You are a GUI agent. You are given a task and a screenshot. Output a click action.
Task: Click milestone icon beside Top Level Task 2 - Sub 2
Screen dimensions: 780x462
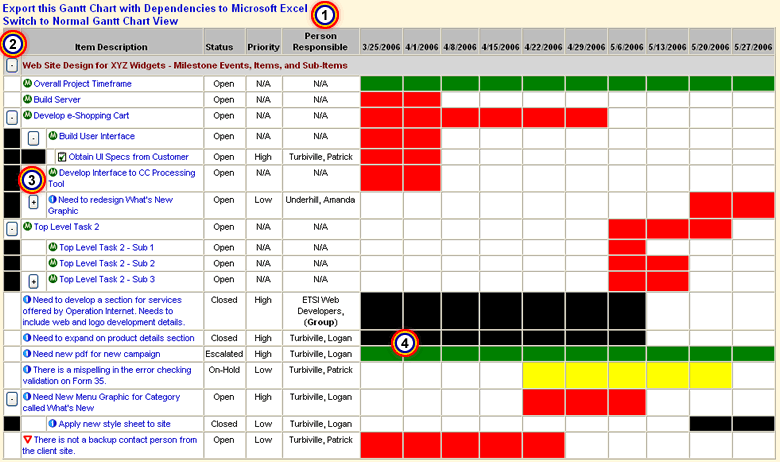coord(53,263)
